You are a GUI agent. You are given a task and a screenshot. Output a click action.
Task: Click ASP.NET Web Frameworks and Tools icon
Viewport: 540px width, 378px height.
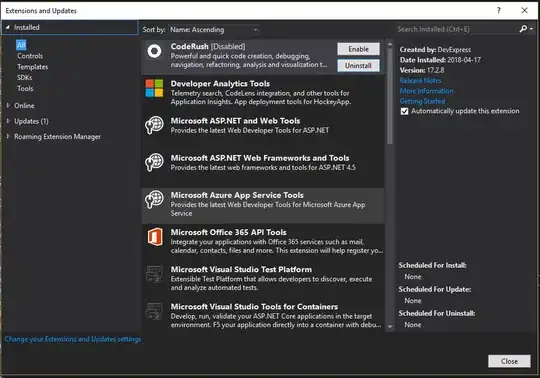154,162
